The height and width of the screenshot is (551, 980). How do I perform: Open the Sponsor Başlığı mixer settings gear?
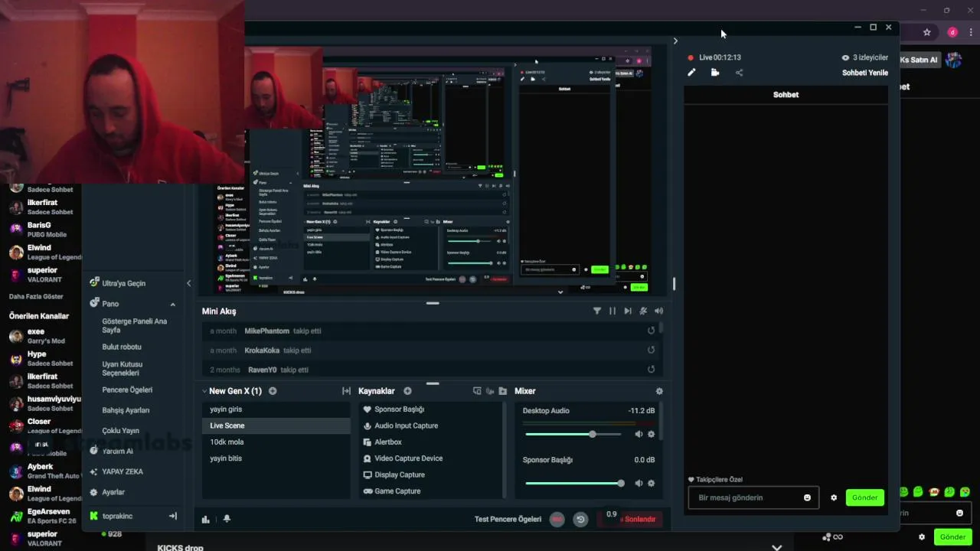tap(652, 483)
